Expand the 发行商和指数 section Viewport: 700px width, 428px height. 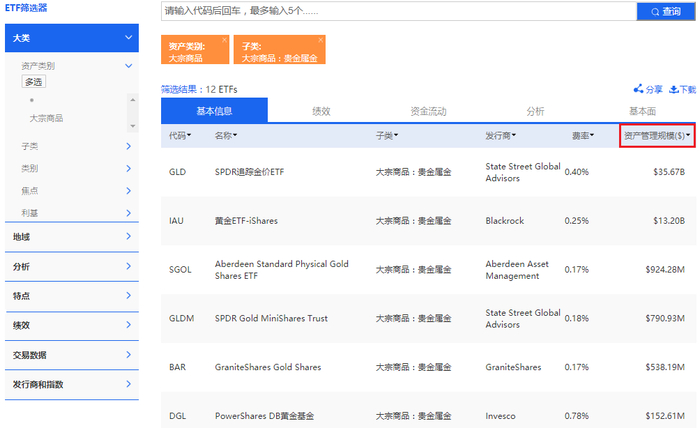72,384
